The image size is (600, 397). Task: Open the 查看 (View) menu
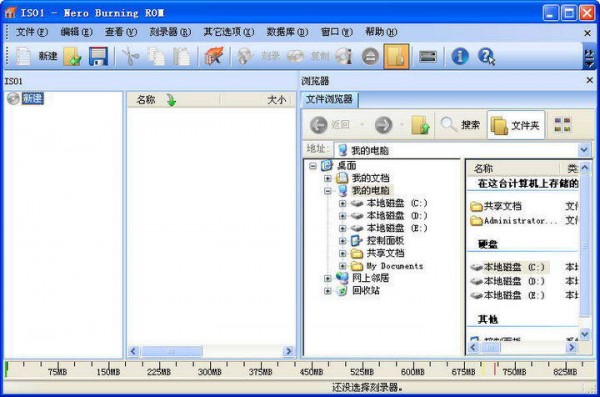coord(121,32)
